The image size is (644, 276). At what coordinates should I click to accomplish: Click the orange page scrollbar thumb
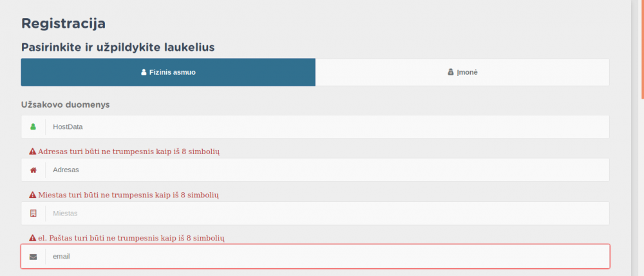coord(641,48)
